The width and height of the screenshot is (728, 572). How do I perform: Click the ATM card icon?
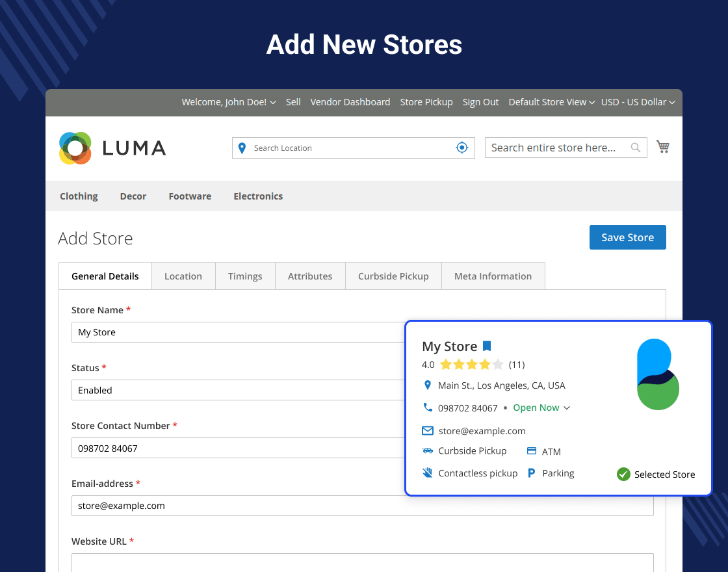[532, 451]
